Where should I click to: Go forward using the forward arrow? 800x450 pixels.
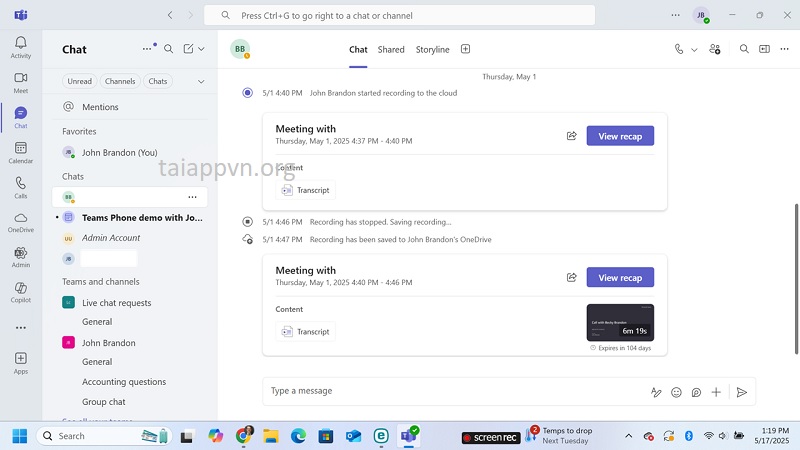tap(190, 15)
